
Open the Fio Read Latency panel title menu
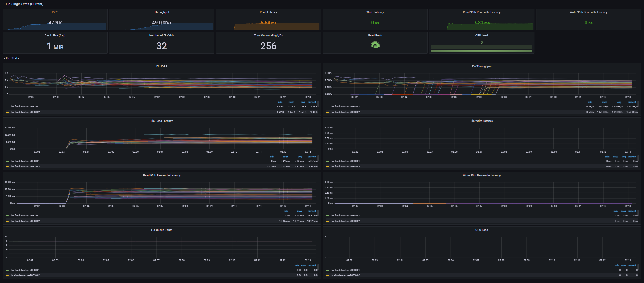tap(162, 121)
